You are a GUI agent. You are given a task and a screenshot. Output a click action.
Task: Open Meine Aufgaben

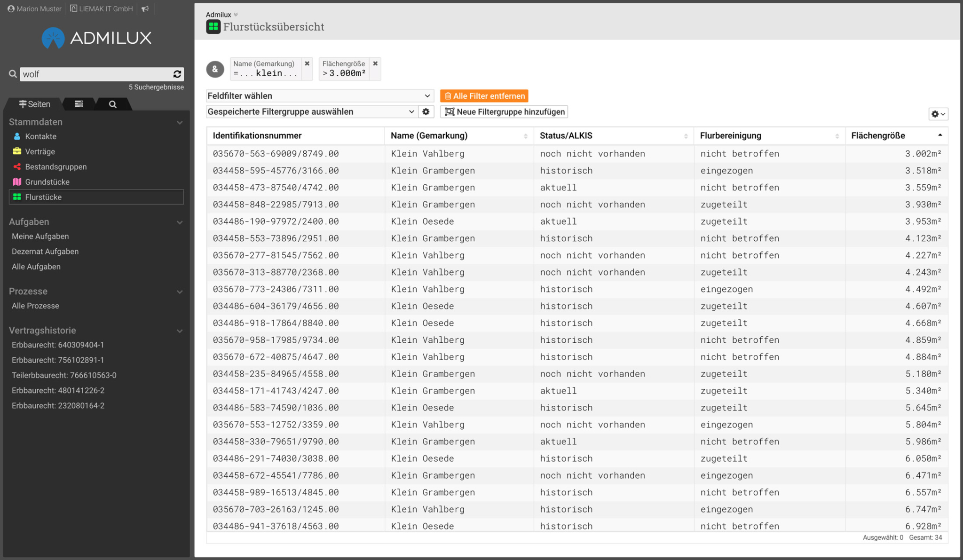[x=40, y=236]
